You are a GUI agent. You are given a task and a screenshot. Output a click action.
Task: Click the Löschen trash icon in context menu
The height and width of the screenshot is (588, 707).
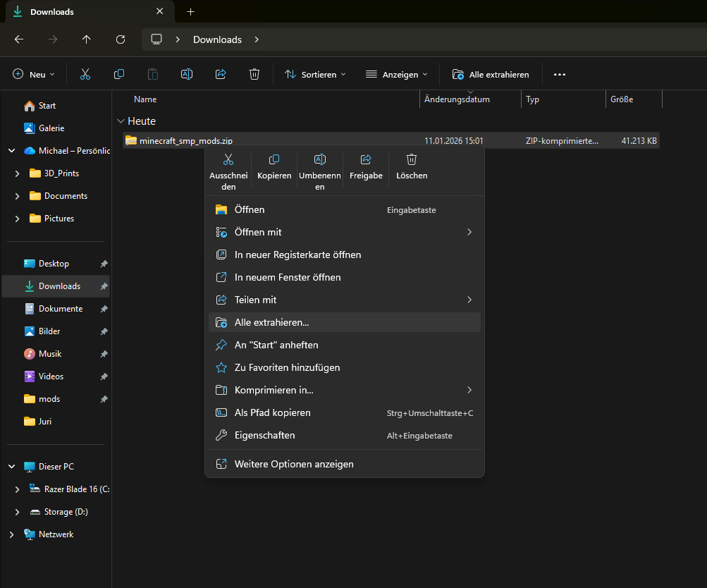coord(412,160)
